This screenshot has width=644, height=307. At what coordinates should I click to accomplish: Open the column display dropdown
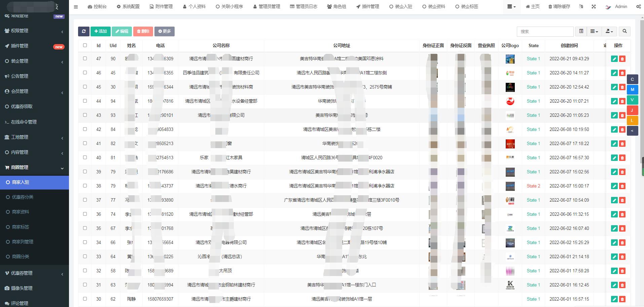pyautogui.click(x=594, y=31)
